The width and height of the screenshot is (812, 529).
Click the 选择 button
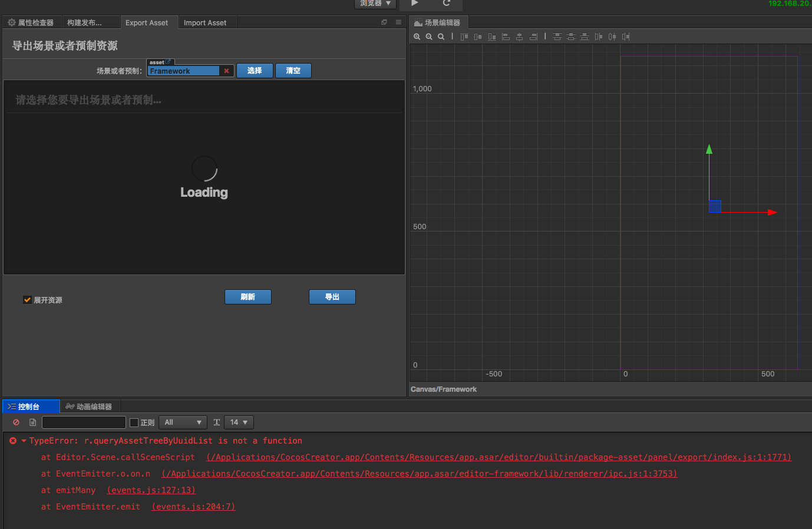[x=255, y=71]
